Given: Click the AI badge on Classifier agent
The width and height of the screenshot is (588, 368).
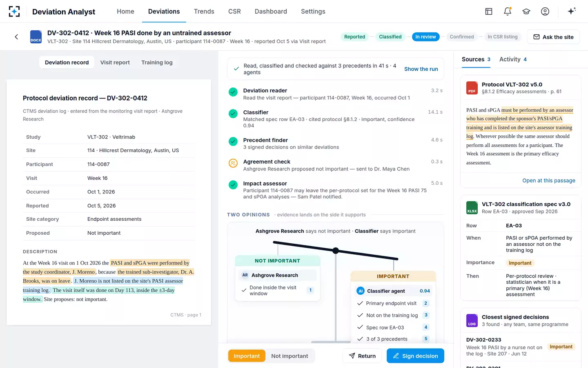Looking at the screenshot, I should tap(360, 291).
